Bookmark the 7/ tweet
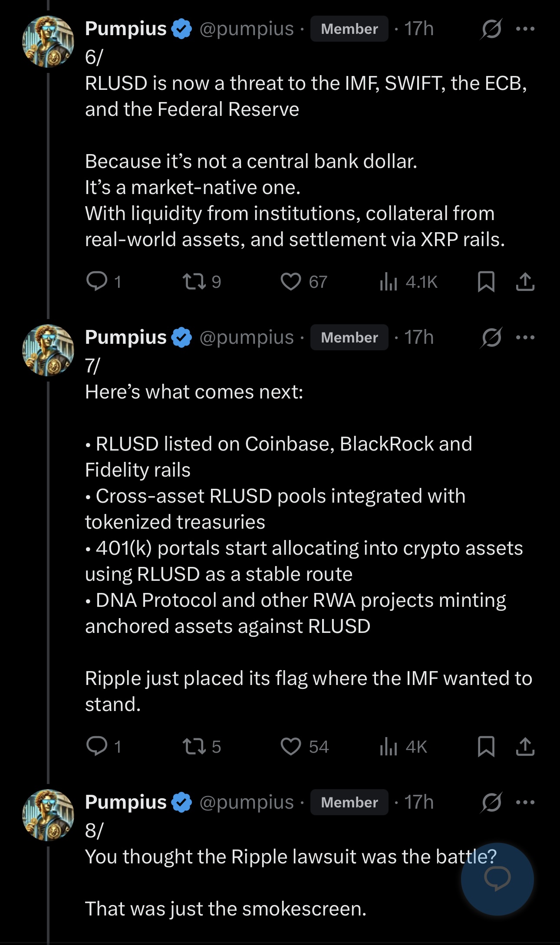The width and height of the screenshot is (560, 945). [486, 746]
